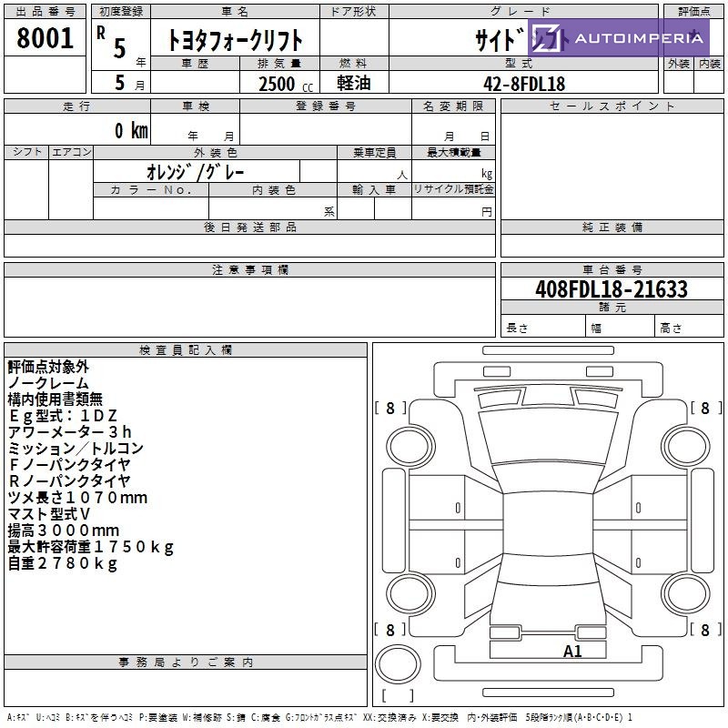The image size is (728, 728).
Task: Select the "カラーNo." header
Action: tap(151, 190)
